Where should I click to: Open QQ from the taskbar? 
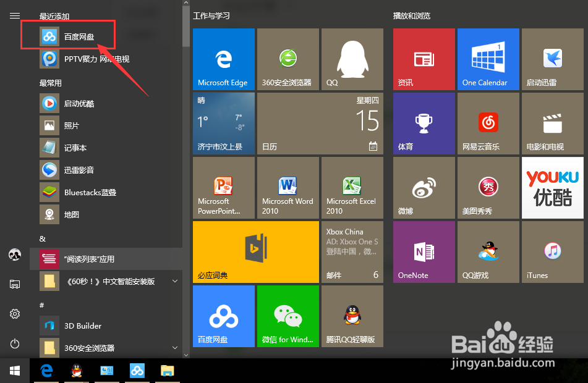coord(77,371)
